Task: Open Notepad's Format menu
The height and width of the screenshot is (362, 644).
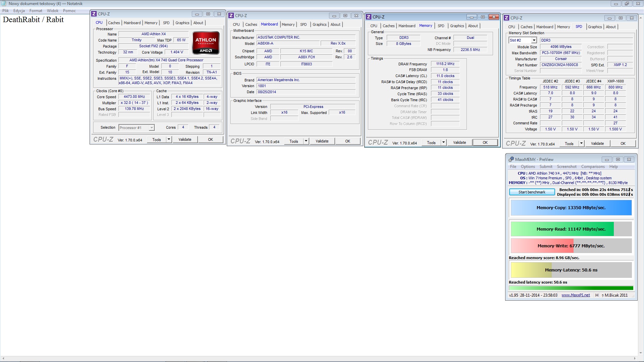Action: [x=36, y=11]
